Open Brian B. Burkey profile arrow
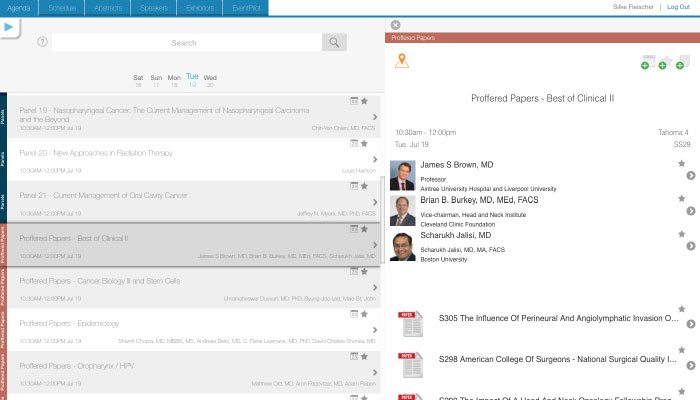This screenshot has height=400, width=700. (691, 211)
